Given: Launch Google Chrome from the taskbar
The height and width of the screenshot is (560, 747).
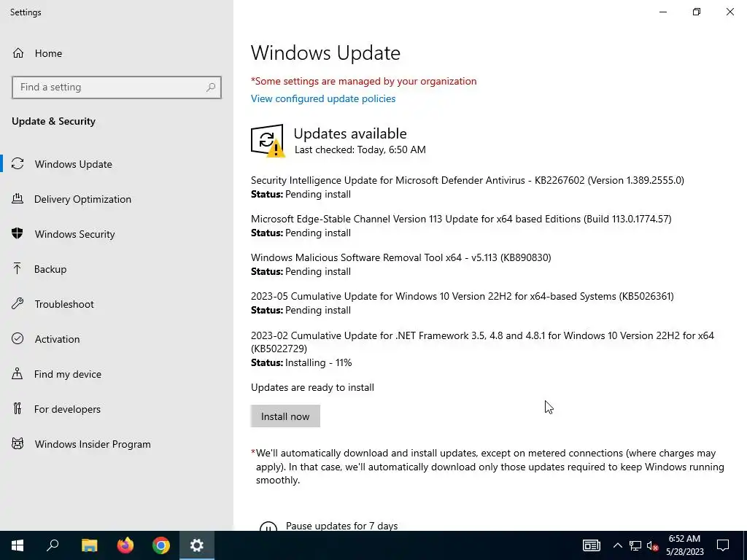Looking at the screenshot, I should pyautogui.click(x=161, y=545).
